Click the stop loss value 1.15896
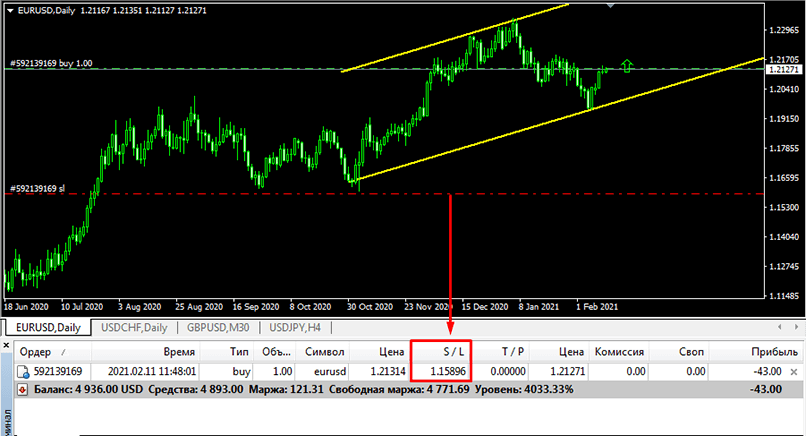Image resolution: width=806 pixels, height=436 pixels. tap(448, 371)
